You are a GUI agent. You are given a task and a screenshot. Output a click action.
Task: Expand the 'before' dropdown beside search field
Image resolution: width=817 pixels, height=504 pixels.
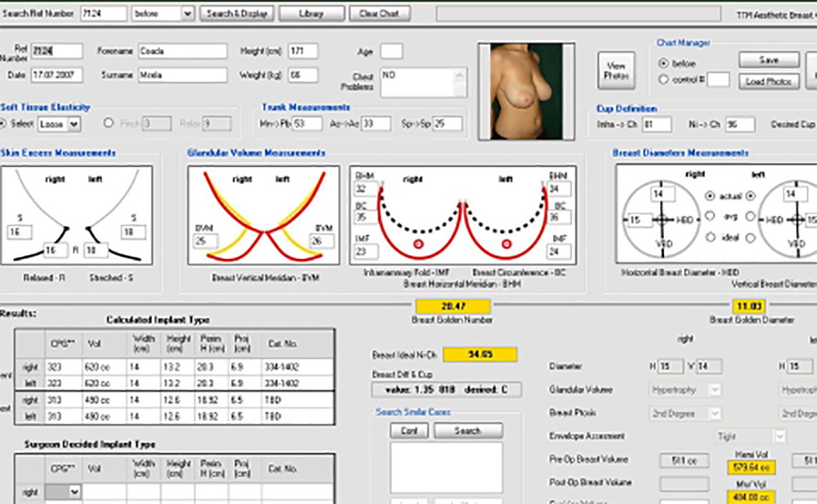[x=186, y=14]
